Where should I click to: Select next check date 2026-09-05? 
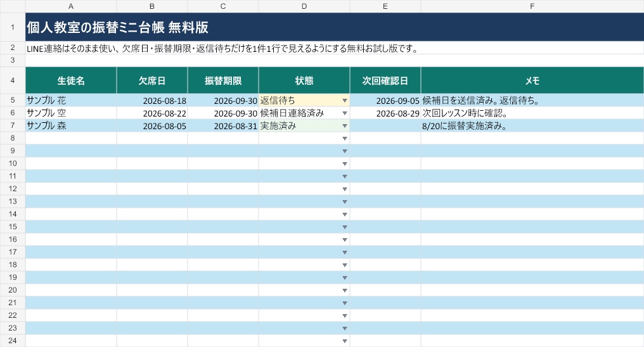(x=385, y=101)
